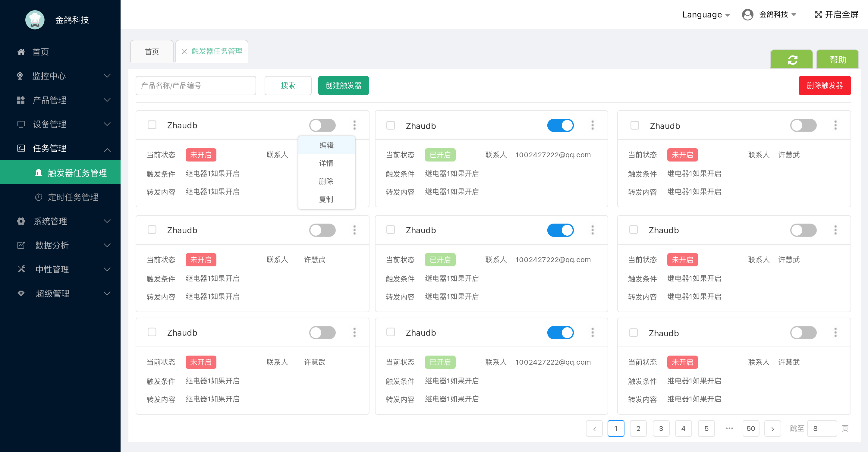Choose 详情 in the card popup menu
The height and width of the screenshot is (452, 868).
coord(326,163)
